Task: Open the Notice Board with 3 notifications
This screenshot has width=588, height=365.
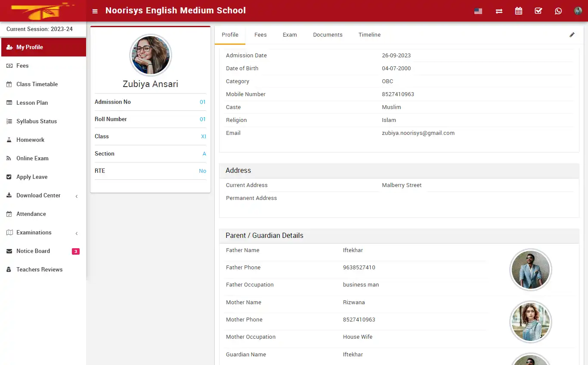Action: pyautogui.click(x=33, y=251)
